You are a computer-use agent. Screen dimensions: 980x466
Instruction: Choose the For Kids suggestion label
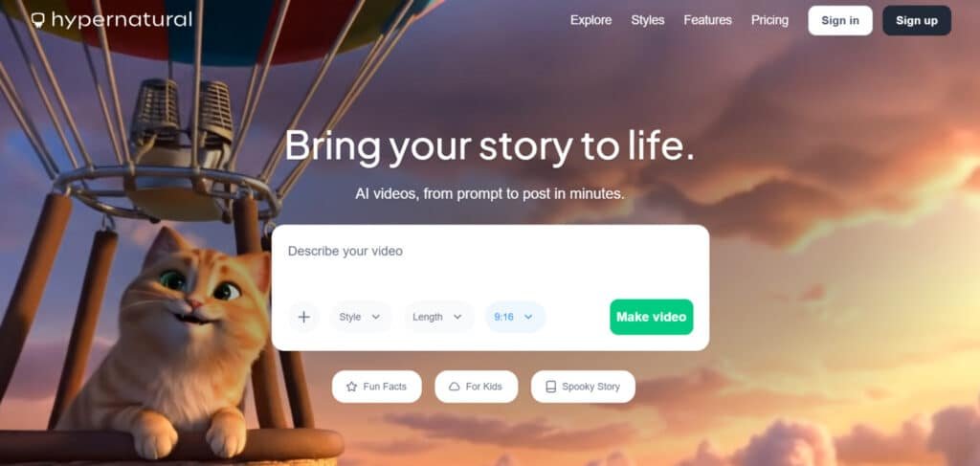(483, 387)
